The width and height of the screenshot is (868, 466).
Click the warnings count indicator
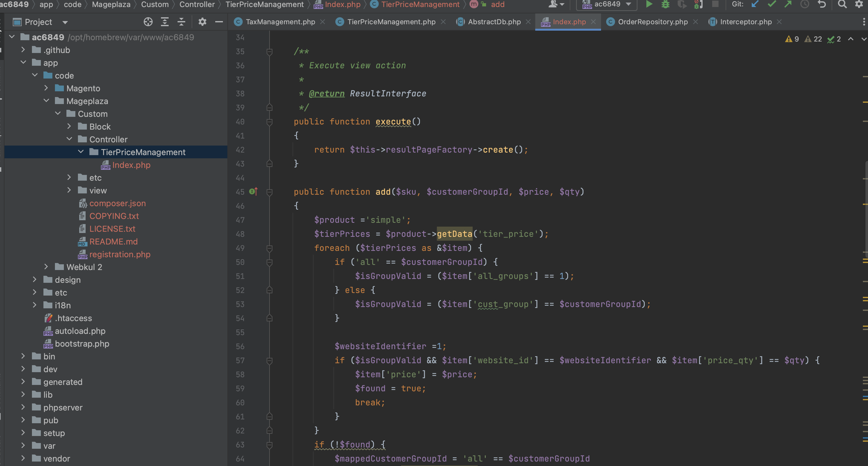[792, 39]
